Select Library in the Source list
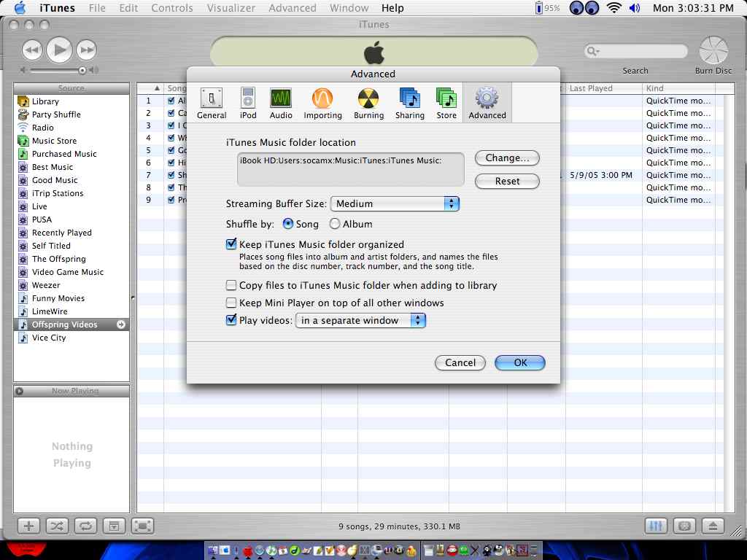The image size is (747, 560). tap(71, 101)
